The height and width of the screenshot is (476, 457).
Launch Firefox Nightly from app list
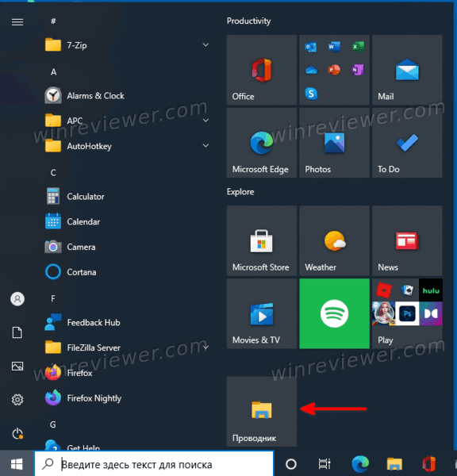(x=126, y=398)
